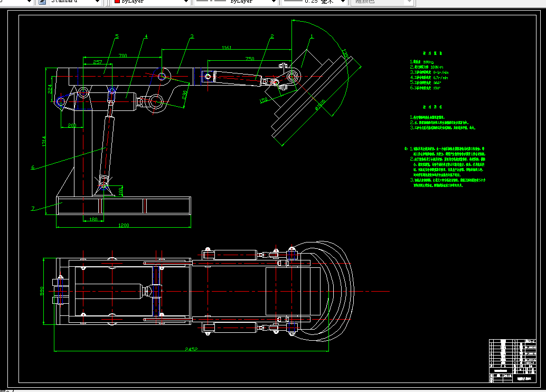The width and height of the screenshot is (546, 392).
Task: Open the 随颜色 plot style dropdown
Action: pos(408,2)
